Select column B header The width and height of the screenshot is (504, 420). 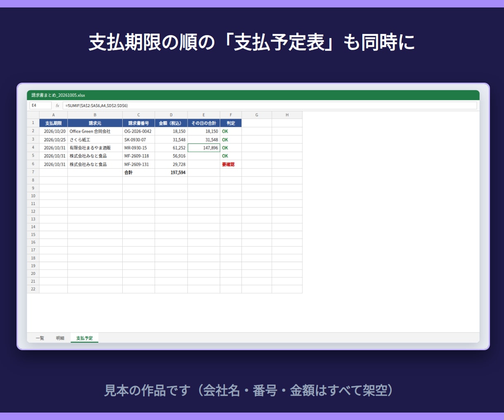click(x=95, y=115)
